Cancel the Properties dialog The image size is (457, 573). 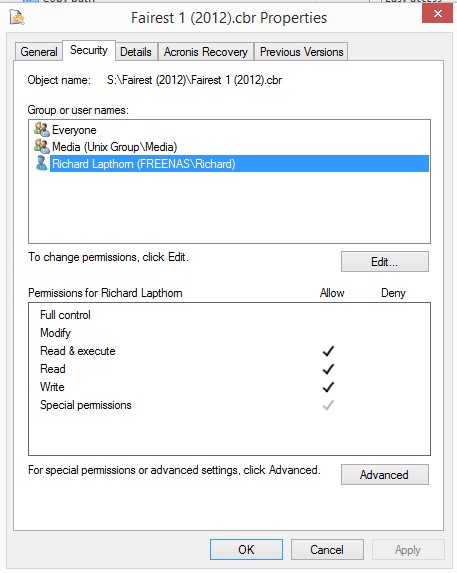[327, 549]
